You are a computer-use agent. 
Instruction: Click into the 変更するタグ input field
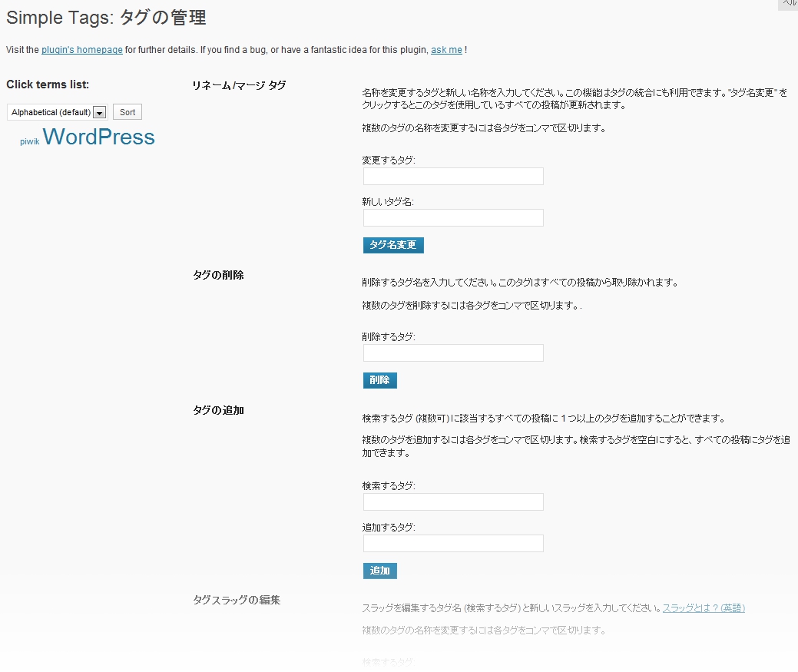452,176
